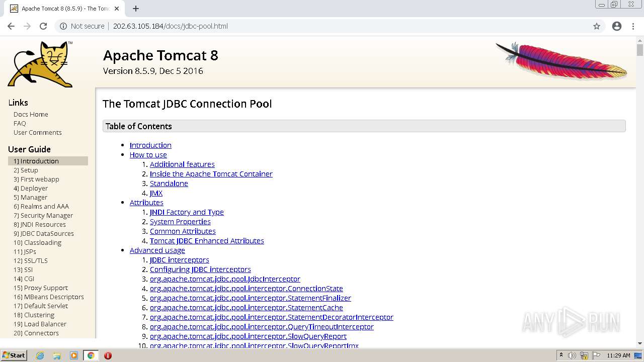The height and width of the screenshot is (362, 644).
Task: Click the Apache feather logo
Action: 561,60
